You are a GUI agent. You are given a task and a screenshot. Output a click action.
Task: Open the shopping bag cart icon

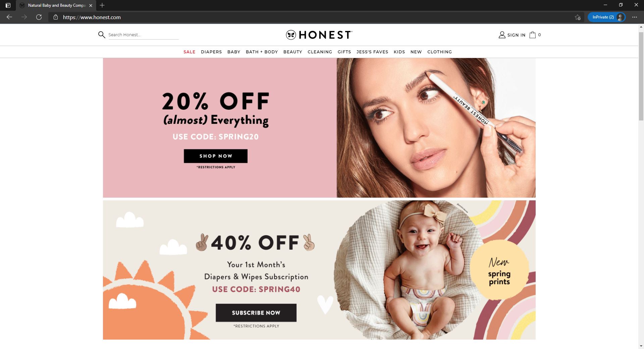point(532,35)
